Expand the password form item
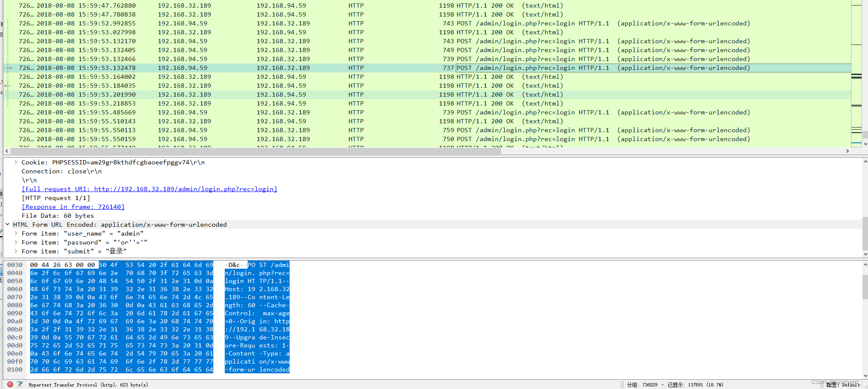 (16, 242)
